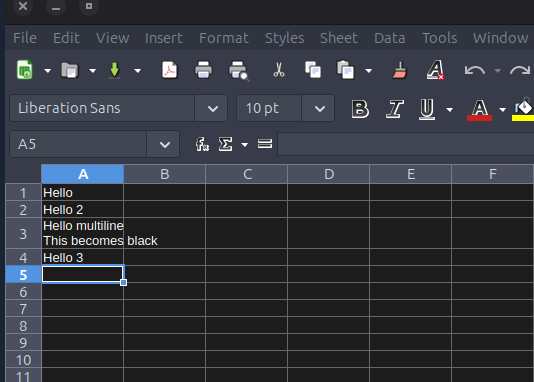534x382 pixels.
Task: Click the Liberation Sans font name field
Action: (102, 108)
